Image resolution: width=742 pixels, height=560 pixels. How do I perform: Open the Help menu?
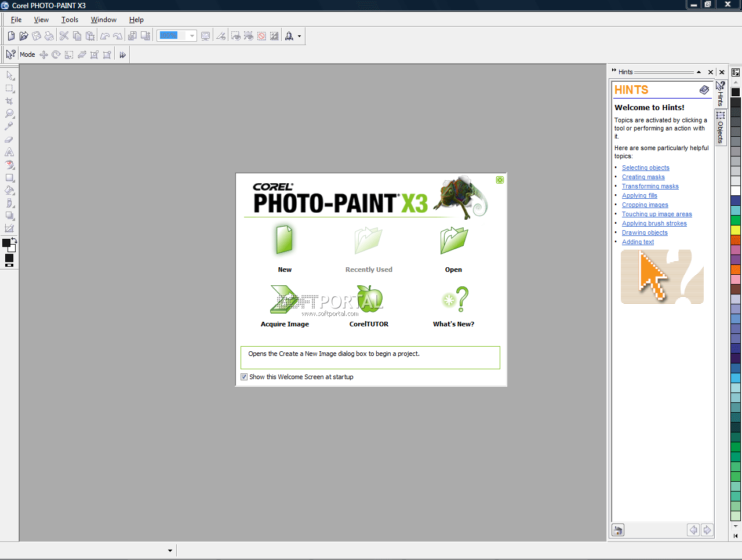point(136,20)
